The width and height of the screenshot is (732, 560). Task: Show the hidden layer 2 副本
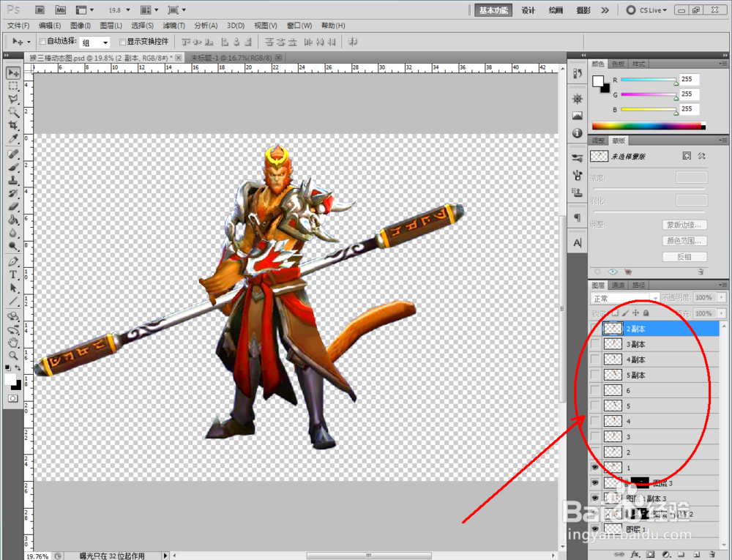click(595, 329)
